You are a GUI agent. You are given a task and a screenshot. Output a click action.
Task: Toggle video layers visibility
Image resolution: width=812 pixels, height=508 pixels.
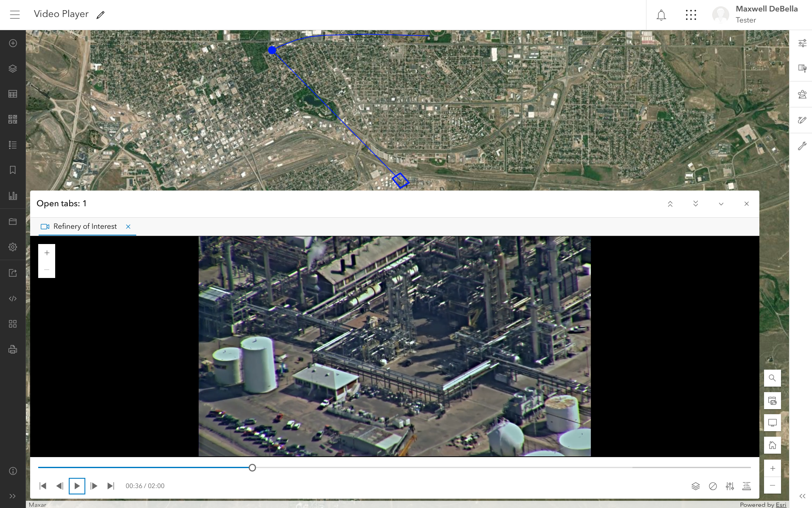695,486
